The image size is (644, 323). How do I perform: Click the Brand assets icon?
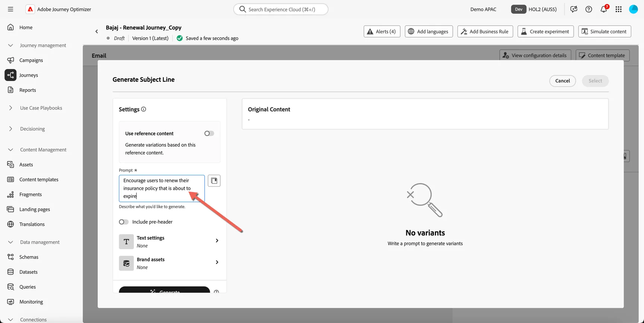pyautogui.click(x=126, y=263)
